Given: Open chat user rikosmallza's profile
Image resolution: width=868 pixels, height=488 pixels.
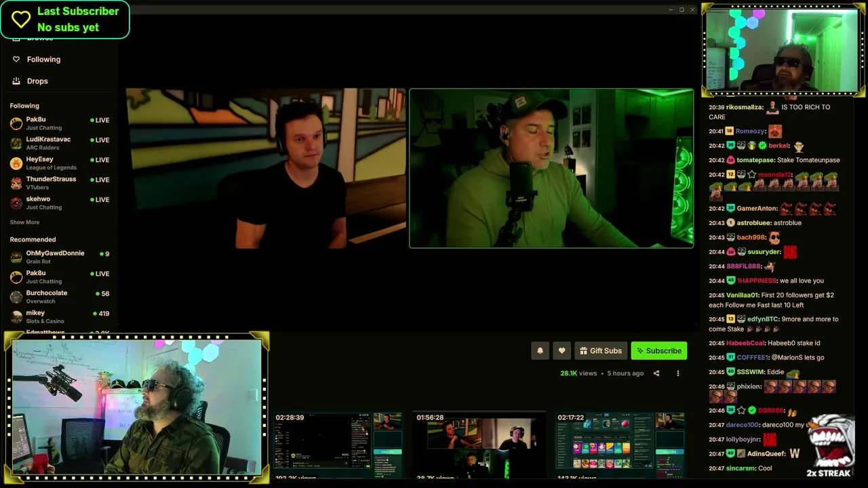Looking at the screenshot, I should pyautogui.click(x=745, y=107).
